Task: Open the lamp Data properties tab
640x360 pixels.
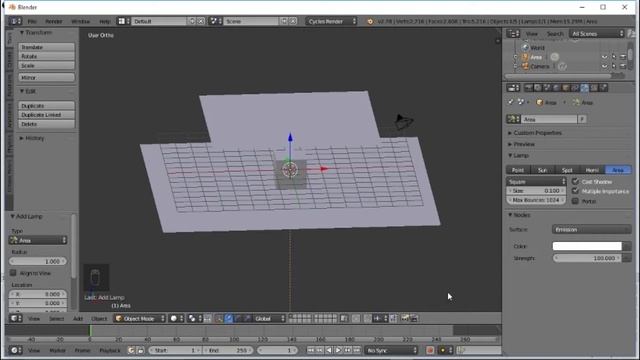Action: tap(585, 88)
